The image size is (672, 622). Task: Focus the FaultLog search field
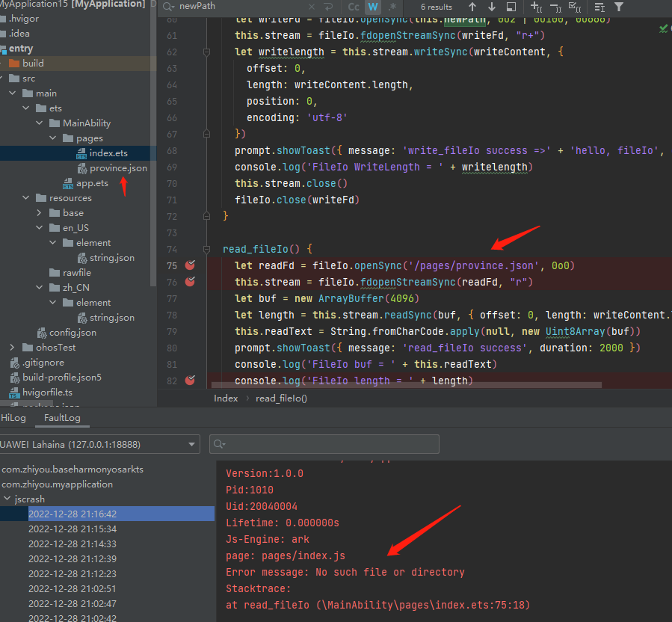tap(324, 444)
